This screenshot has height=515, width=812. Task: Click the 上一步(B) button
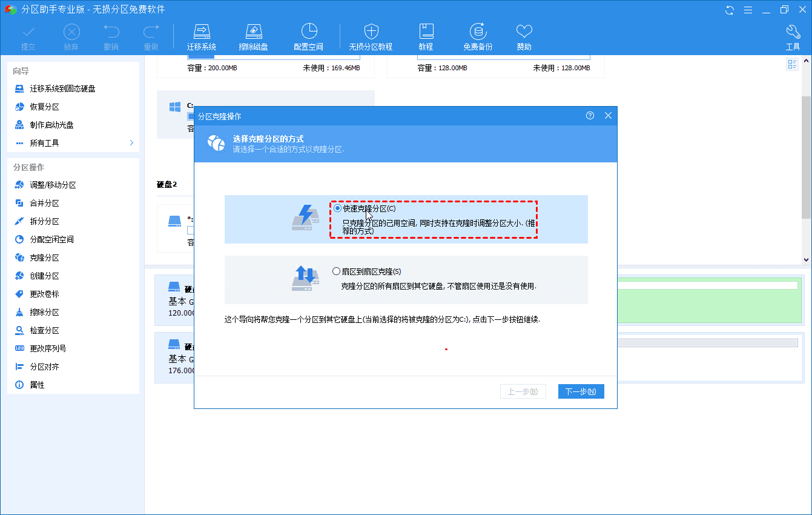(523, 391)
